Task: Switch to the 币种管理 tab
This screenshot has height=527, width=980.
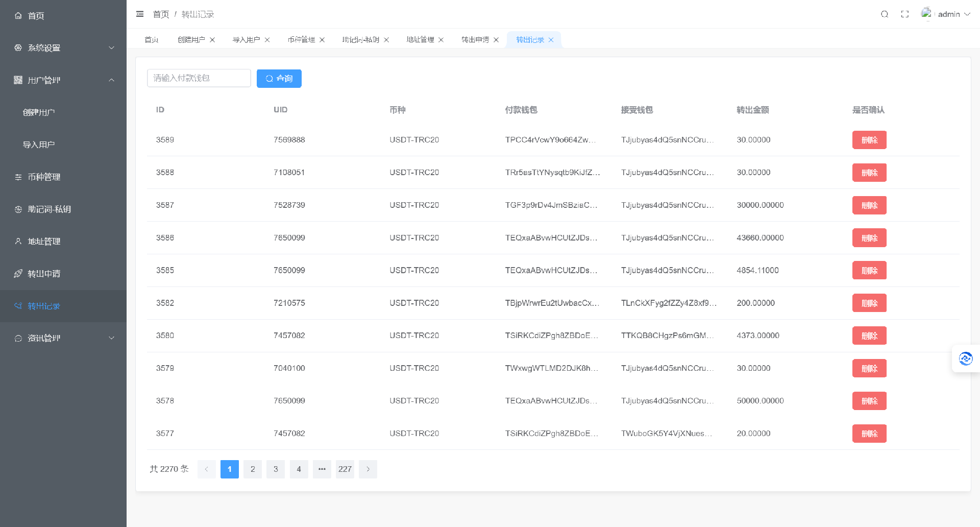Action: pos(301,40)
